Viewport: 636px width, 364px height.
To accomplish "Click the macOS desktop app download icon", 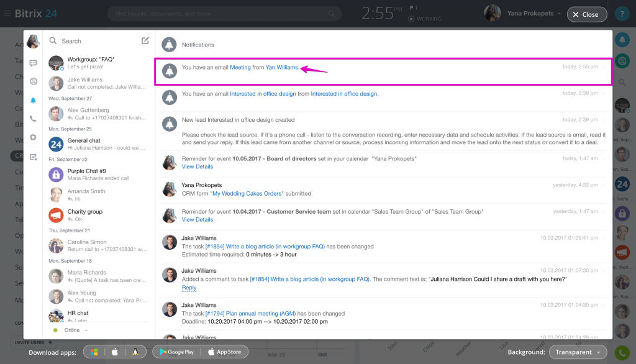I will point(115,352).
